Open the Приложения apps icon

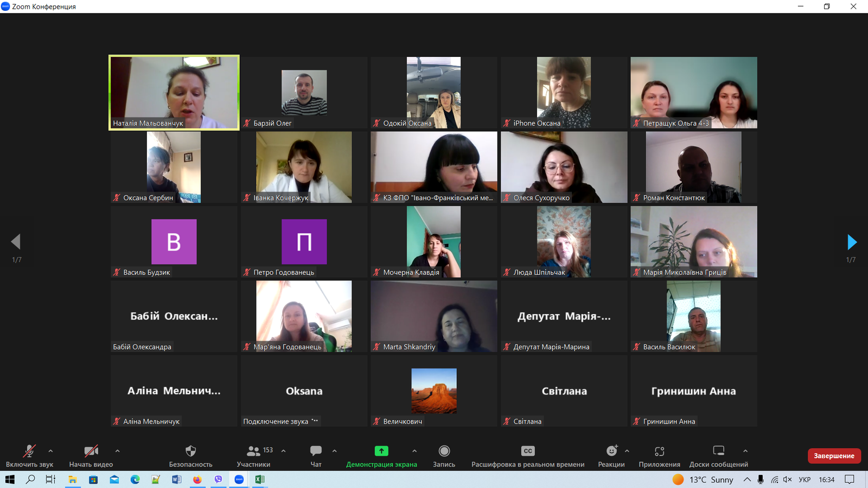[659, 451]
